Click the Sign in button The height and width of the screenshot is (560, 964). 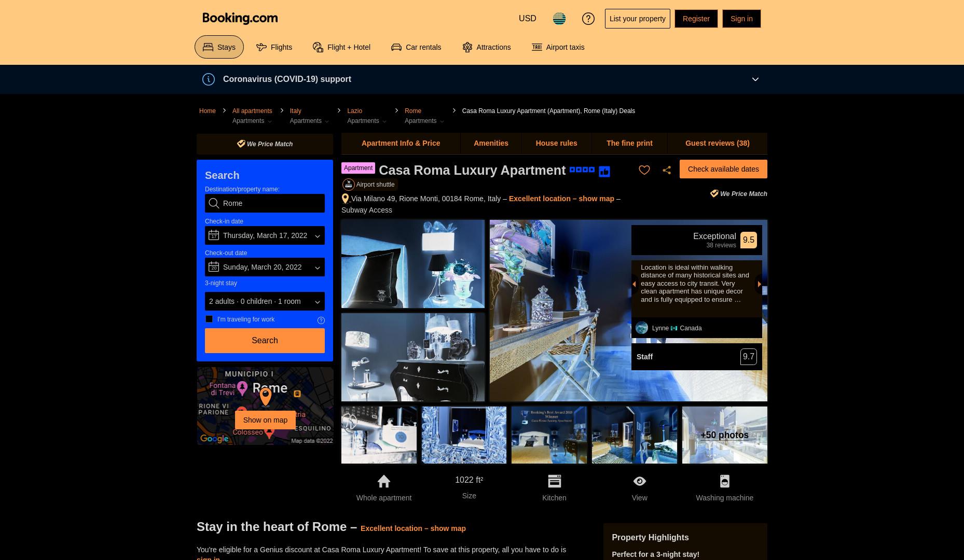click(x=741, y=19)
